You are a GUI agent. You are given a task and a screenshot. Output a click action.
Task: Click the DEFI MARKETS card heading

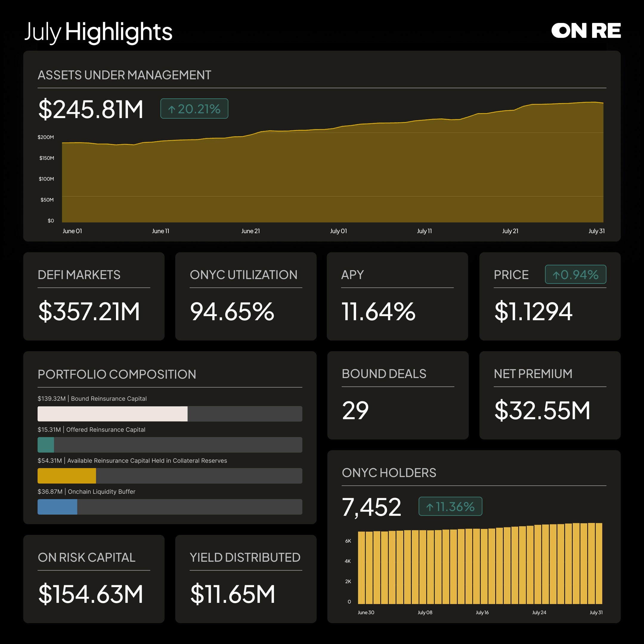pyautogui.click(x=79, y=275)
